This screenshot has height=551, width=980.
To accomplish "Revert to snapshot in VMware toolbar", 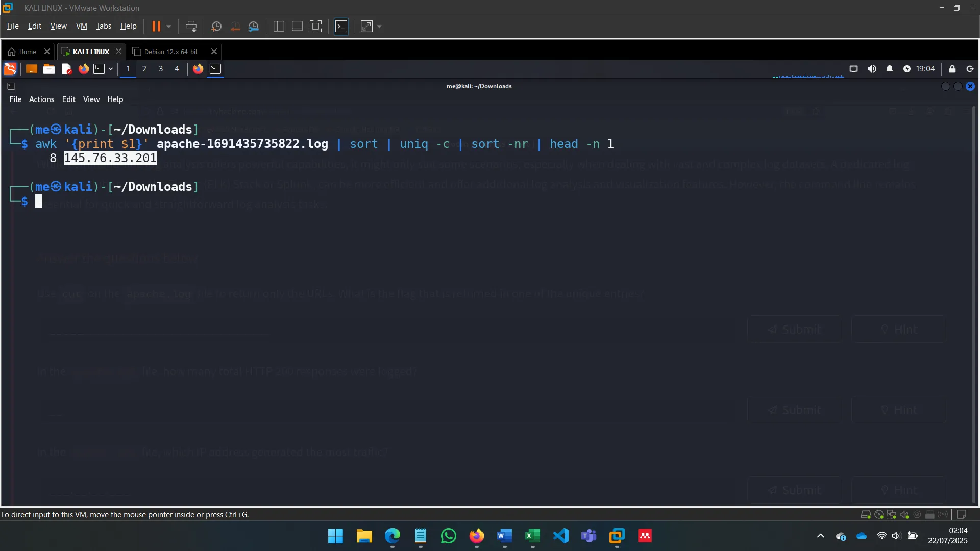I will pyautogui.click(x=235, y=26).
